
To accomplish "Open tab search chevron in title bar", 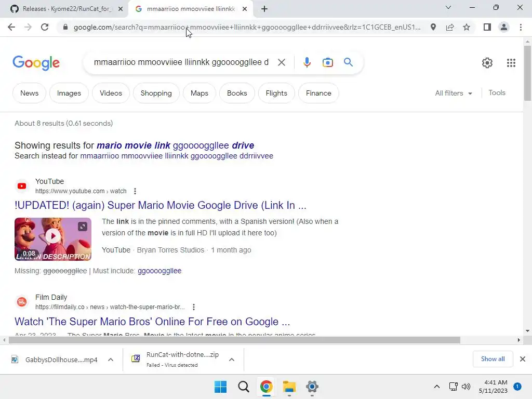I will pyautogui.click(x=448, y=7).
